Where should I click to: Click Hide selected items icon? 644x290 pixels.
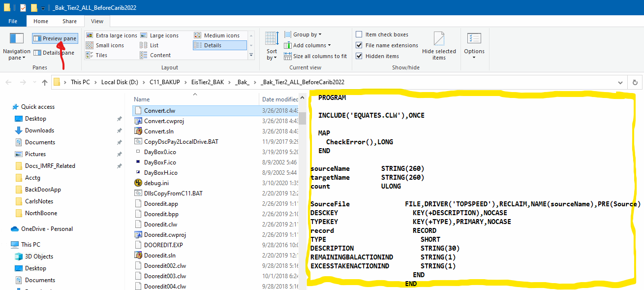[439, 45]
